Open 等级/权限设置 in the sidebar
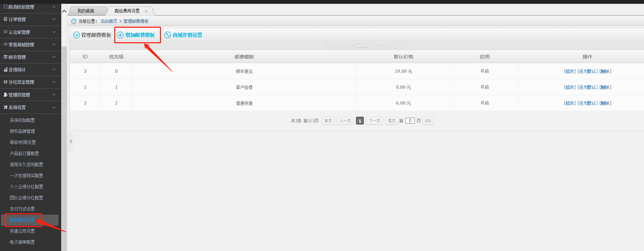 23,142
